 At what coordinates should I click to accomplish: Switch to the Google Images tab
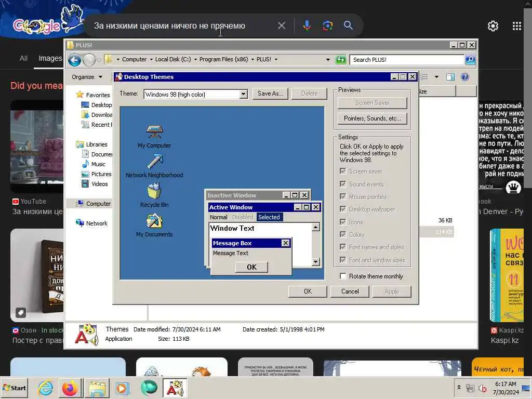tap(50, 58)
